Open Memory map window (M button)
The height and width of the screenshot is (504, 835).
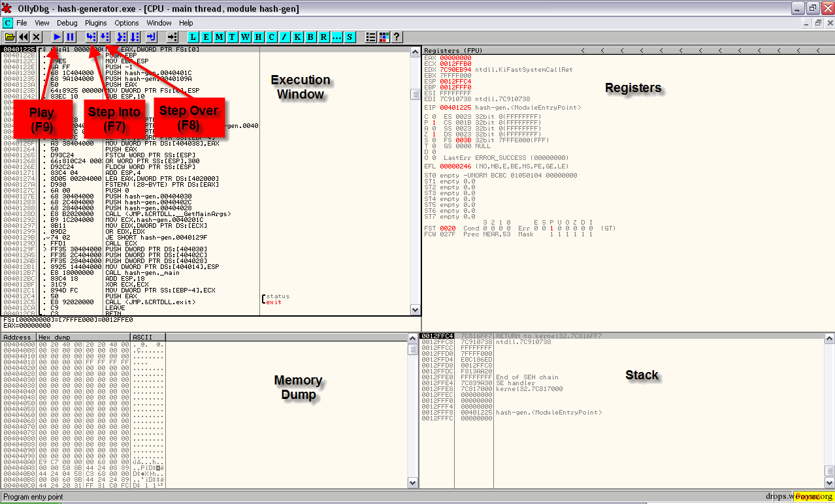click(x=220, y=37)
